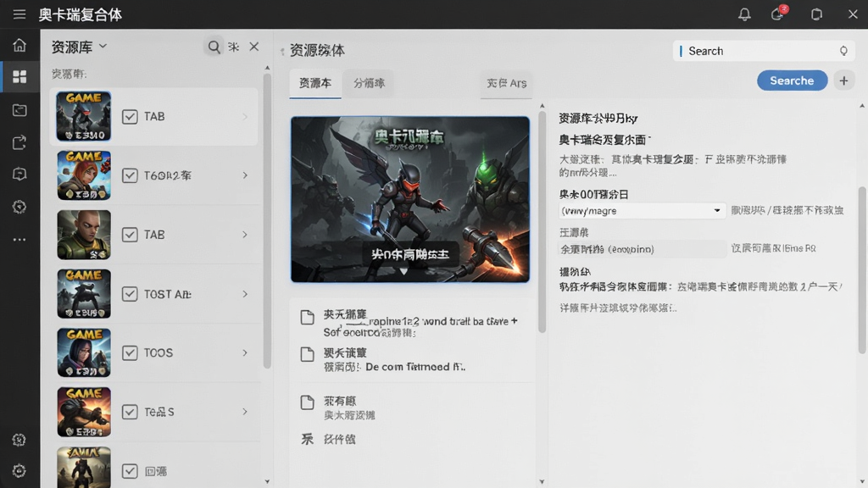Open the (wwy/magre combo box dropdown
The width and height of the screenshot is (868, 488).
click(642, 211)
